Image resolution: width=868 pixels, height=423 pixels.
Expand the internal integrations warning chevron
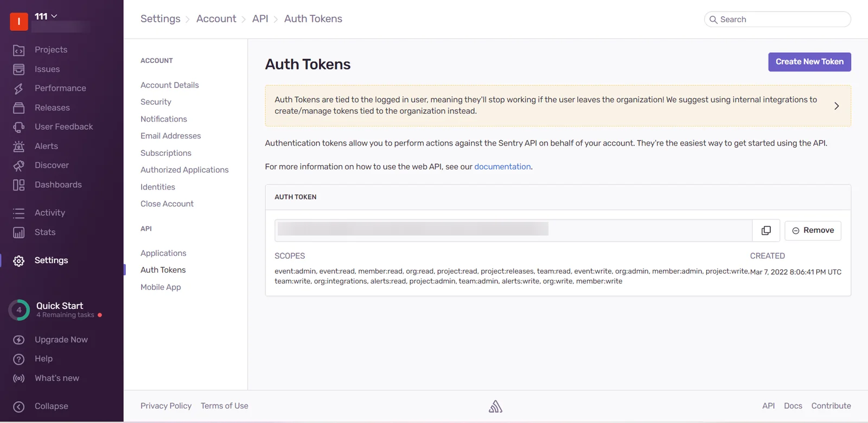pos(836,106)
